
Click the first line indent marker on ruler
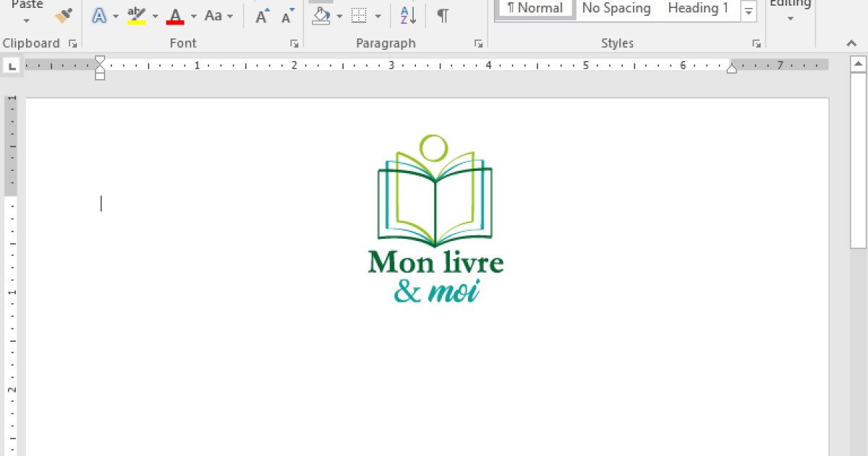click(101, 60)
